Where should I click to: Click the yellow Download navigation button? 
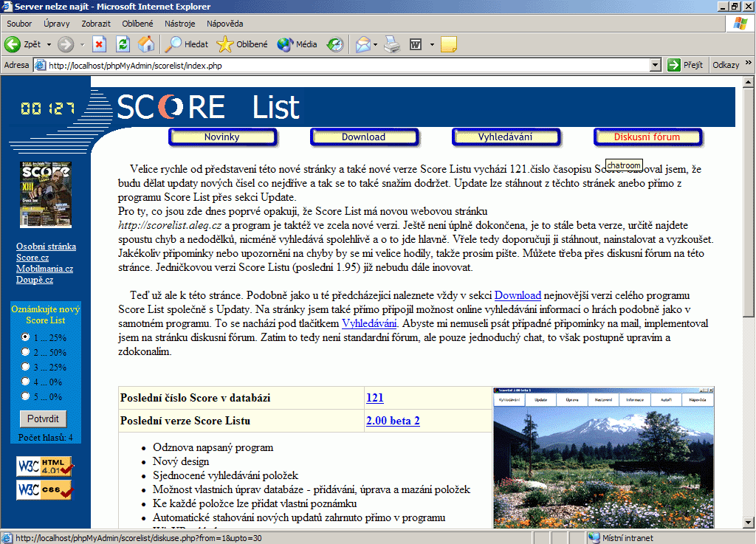364,137
